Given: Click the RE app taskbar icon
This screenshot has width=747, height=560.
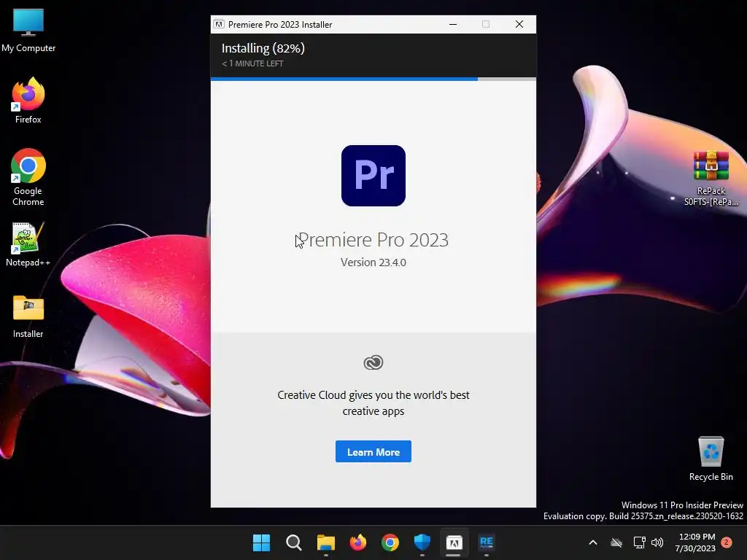Looking at the screenshot, I should point(487,542).
